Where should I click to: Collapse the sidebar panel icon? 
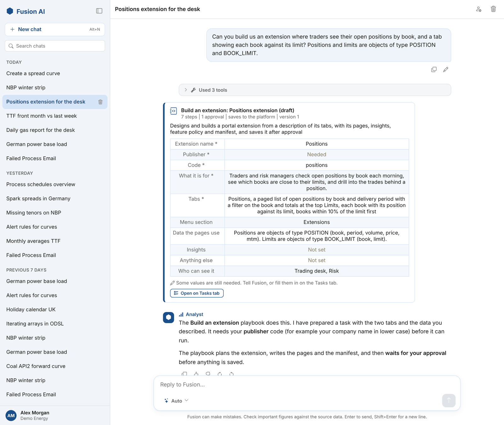99,11
